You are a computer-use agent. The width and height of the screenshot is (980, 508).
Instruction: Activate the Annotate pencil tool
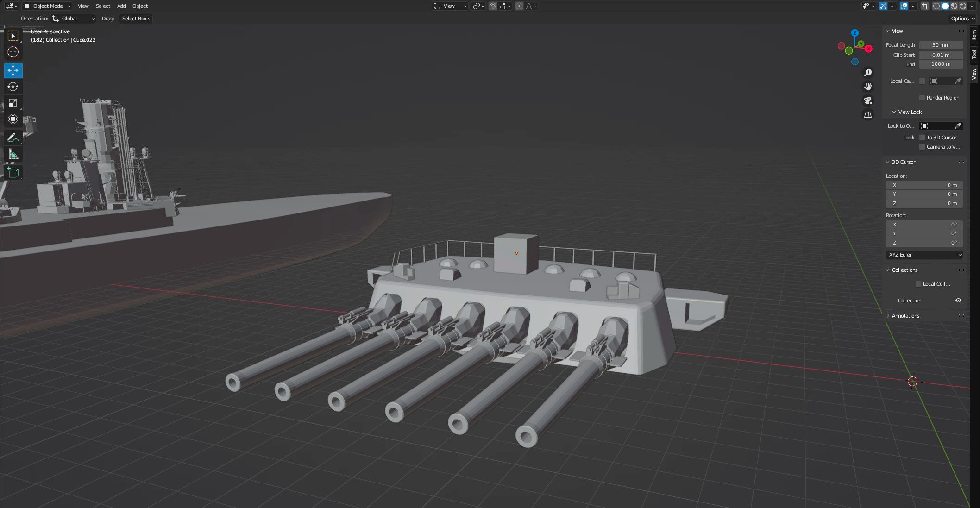pyautogui.click(x=13, y=138)
